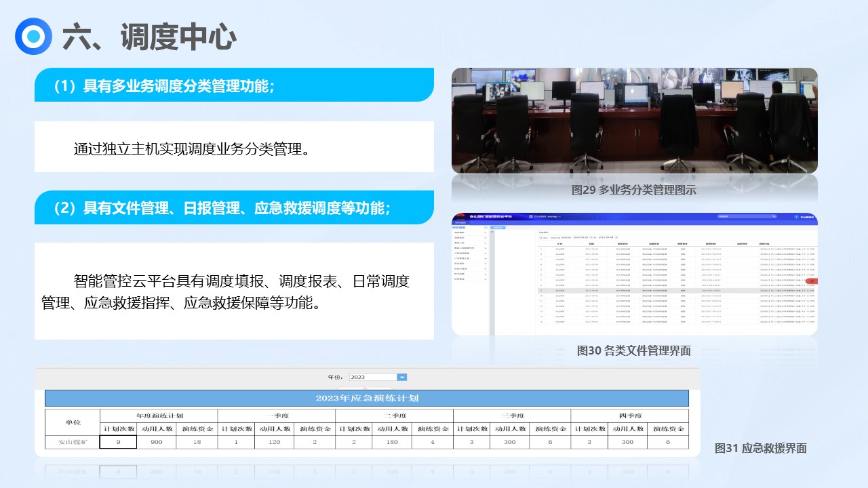
Task: Click 动用人数 header under 三季度
Action: [x=510, y=428]
